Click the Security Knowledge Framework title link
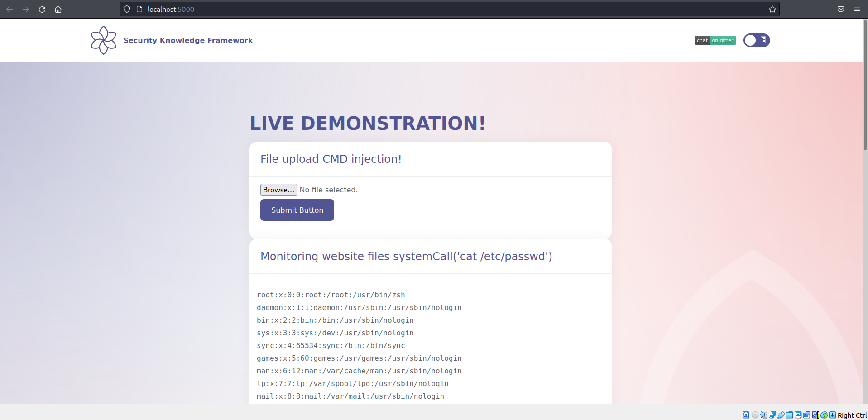Screen dimensions: 868x420 pos(188,40)
